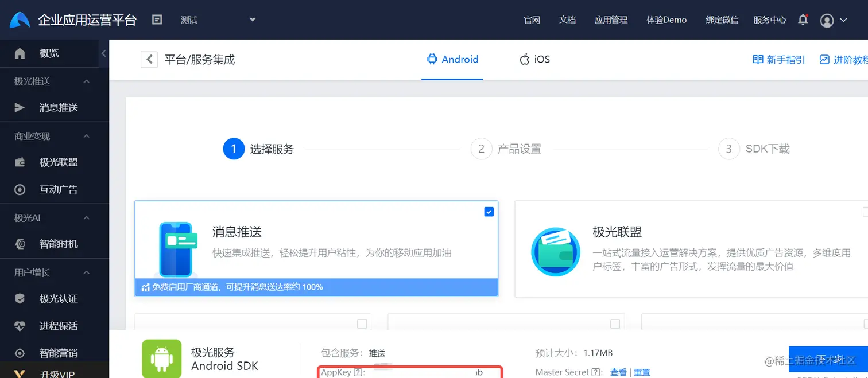868x378 pixels.
Task: Click the 免费启用厂商通道 banner
Action: [316, 287]
